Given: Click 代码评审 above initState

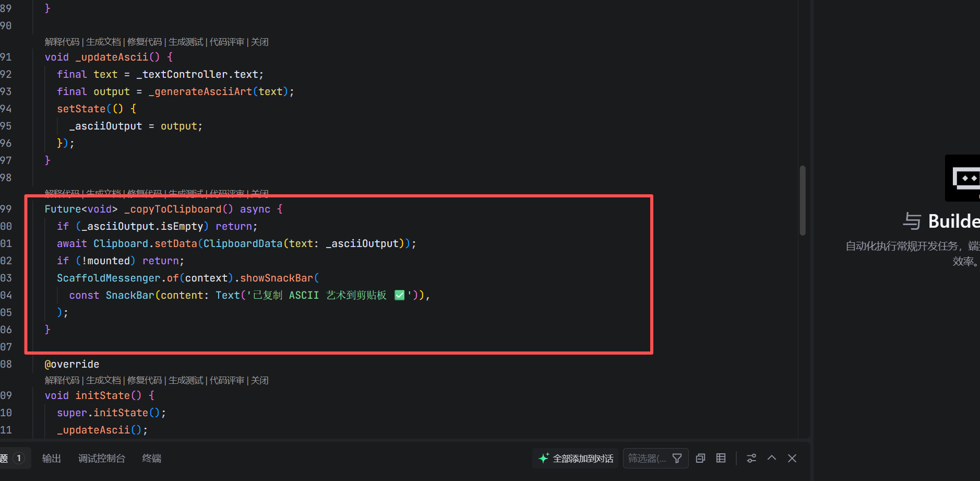Looking at the screenshot, I should coord(227,380).
